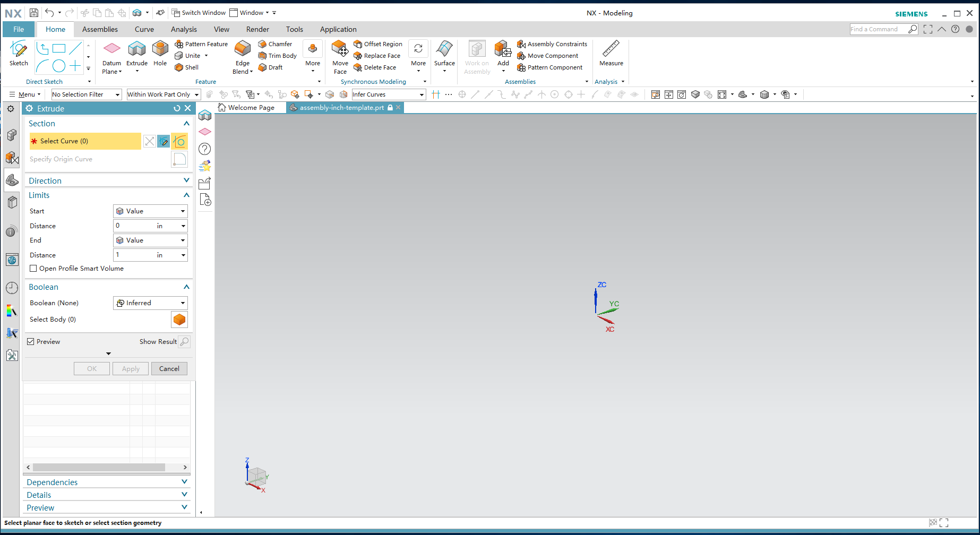The height and width of the screenshot is (535, 980).
Task: Click Pattern Component tool
Action: [x=549, y=67]
